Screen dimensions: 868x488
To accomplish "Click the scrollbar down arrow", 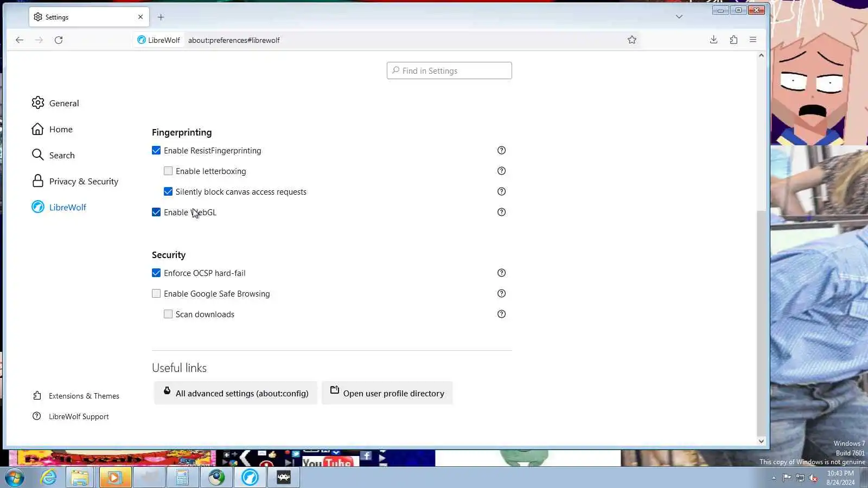I will tap(761, 441).
